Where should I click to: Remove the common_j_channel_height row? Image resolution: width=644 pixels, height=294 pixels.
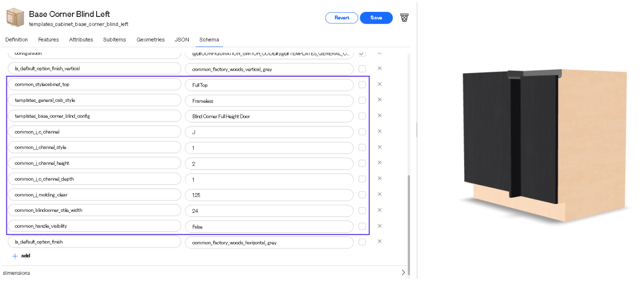pyautogui.click(x=379, y=163)
